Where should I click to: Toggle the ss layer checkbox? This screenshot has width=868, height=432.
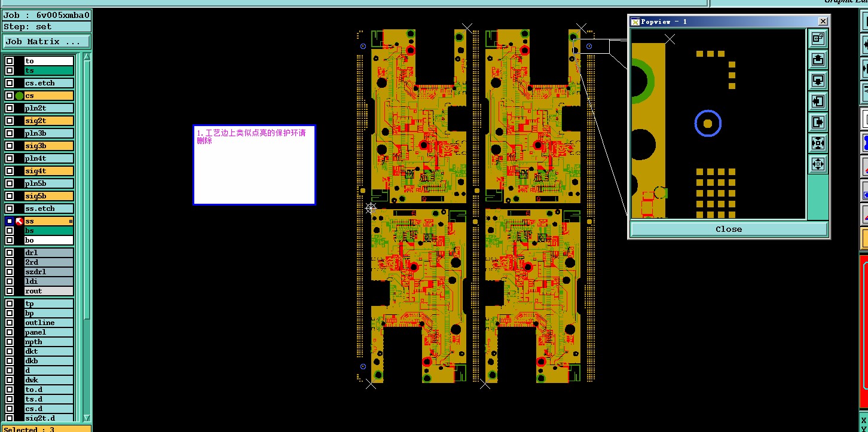(10, 221)
